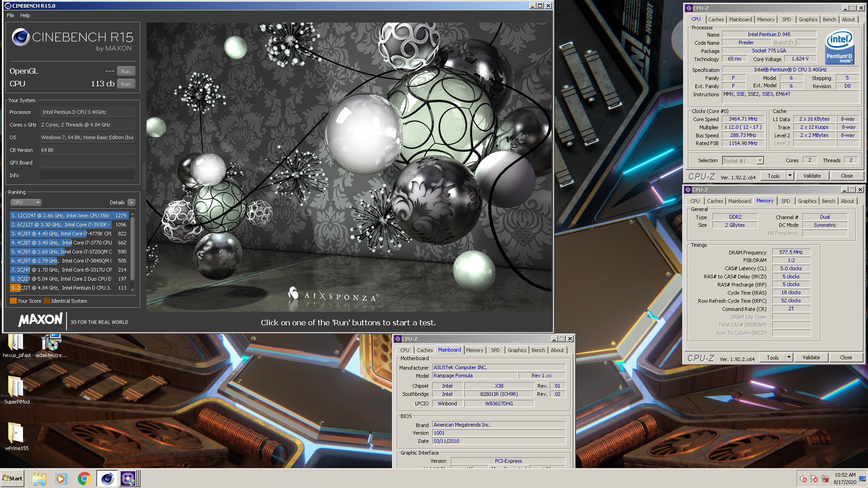Open the File menu in Cinebench

click(10, 15)
